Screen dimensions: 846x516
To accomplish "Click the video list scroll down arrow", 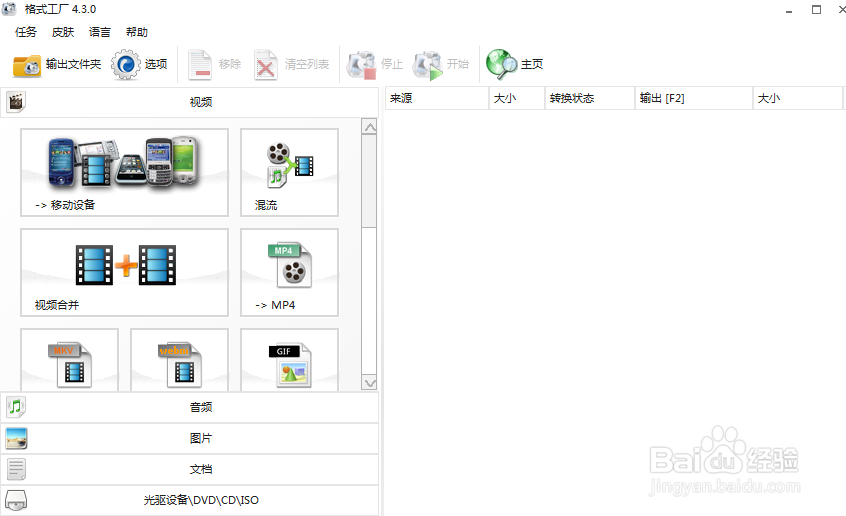I will click(370, 383).
